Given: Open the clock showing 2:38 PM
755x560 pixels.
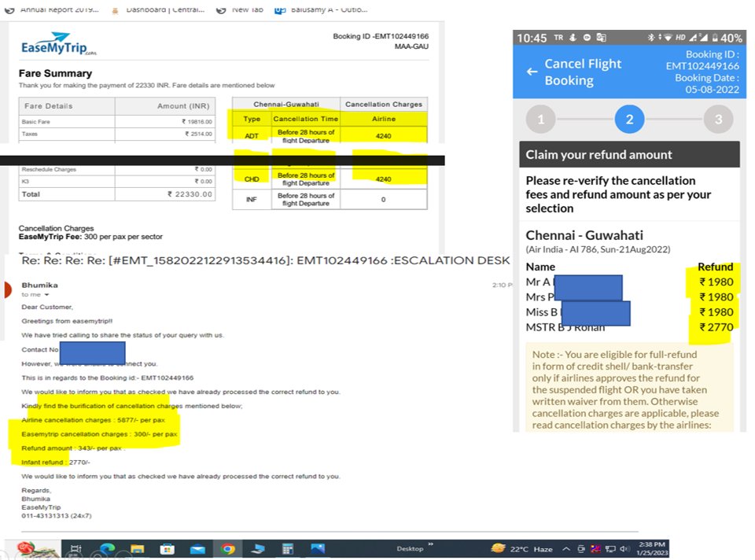Looking at the screenshot, I should point(652,548).
